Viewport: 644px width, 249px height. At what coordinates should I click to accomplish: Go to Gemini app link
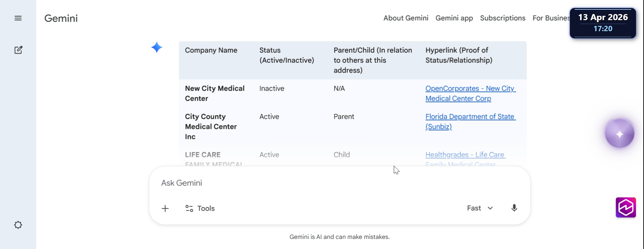tap(454, 18)
